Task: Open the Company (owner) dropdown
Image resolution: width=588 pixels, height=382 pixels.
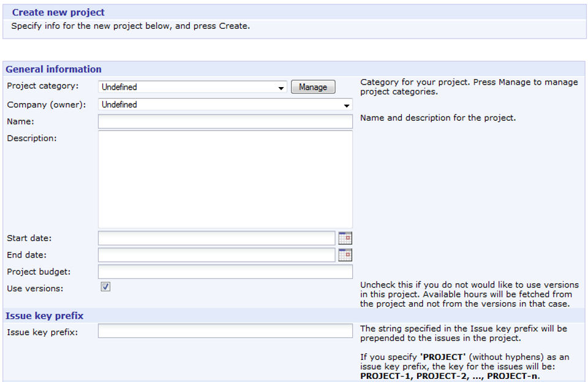Action: click(225, 105)
